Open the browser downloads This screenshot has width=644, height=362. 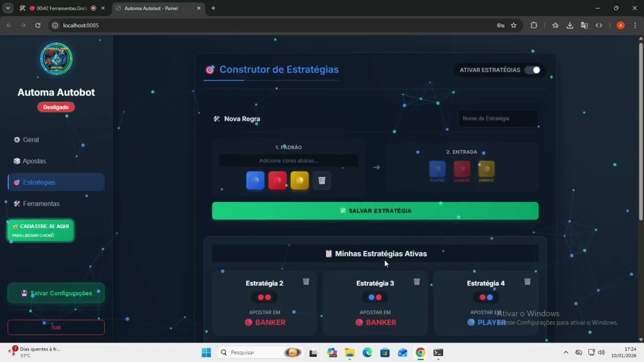tap(570, 25)
